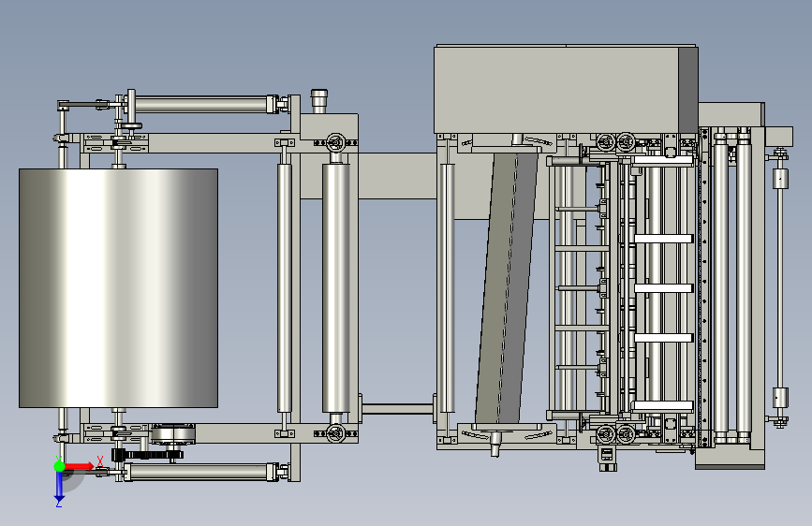Select the thick vertical guide roller
The height and width of the screenshot is (526, 812).
(x=336, y=288)
